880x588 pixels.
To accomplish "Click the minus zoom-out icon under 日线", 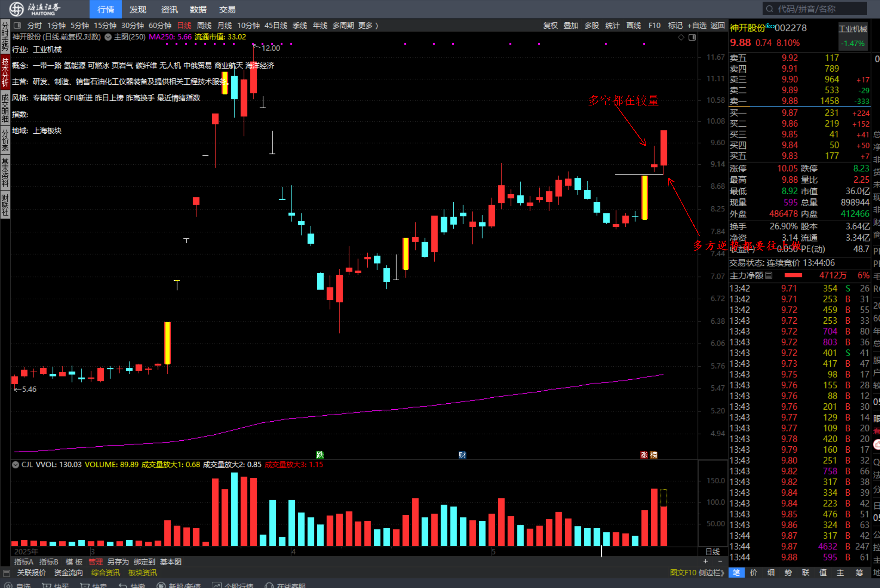I will [x=720, y=561].
